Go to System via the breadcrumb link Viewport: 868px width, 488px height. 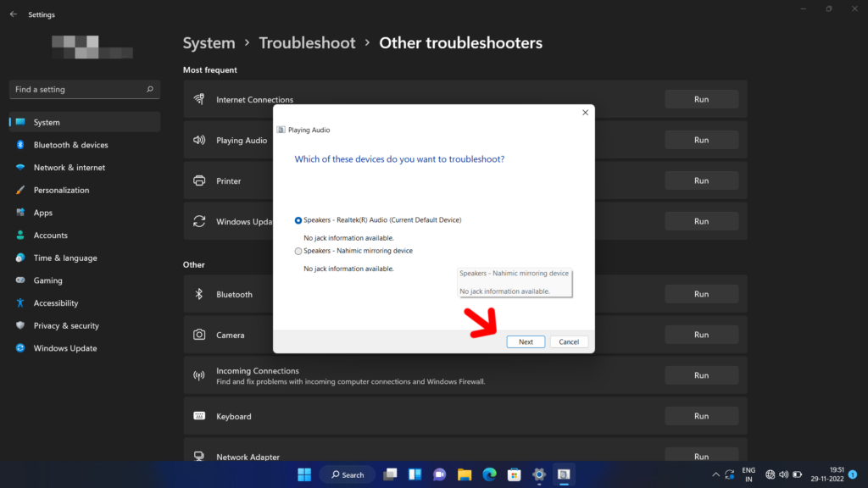coord(209,42)
